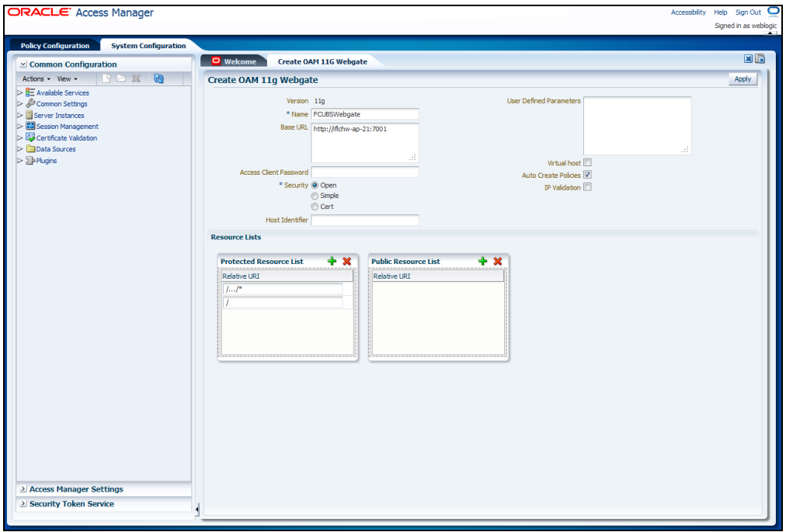Click the Name input field
This screenshot has width=786, height=532.
(x=365, y=114)
